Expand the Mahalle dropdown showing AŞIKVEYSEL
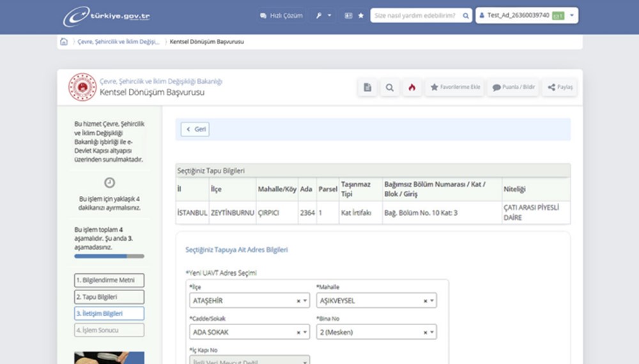This screenshot has width=639, height=364. pyautogui.click(x=432, y=301)
